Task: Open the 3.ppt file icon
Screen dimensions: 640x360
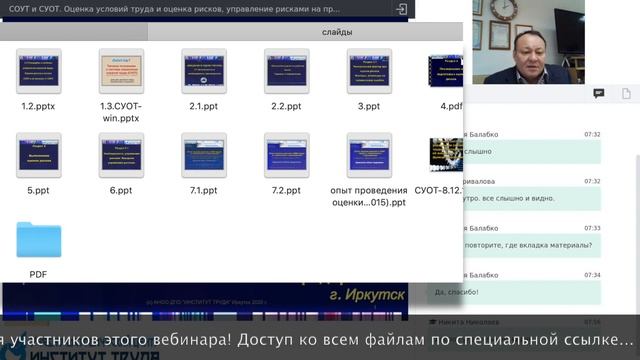Action: click(x=369, y=71)
